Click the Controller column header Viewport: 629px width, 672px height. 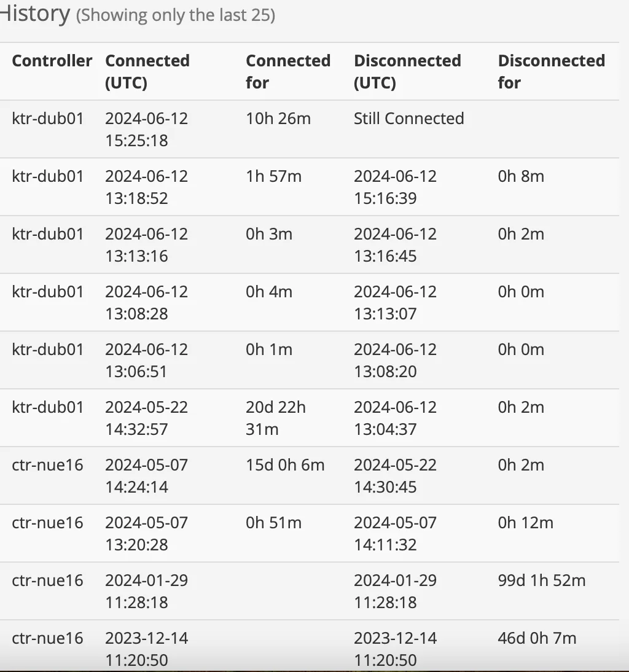(52, 61)
